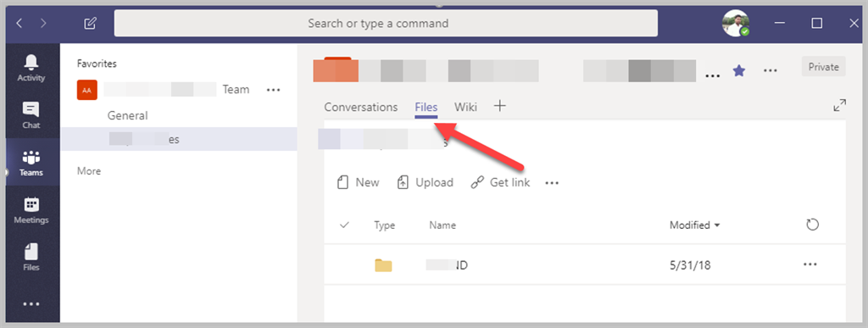Go forward with the right navigation arrow

click(44, 23)
